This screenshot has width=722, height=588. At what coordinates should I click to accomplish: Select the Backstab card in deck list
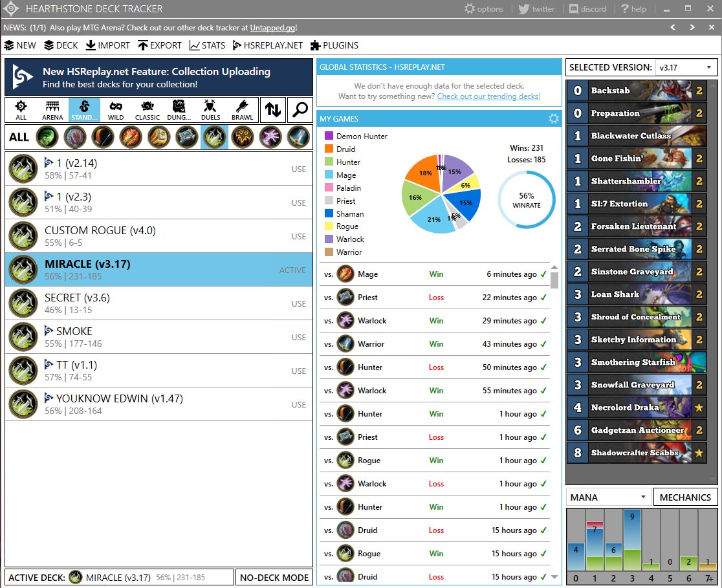(637, 91)
